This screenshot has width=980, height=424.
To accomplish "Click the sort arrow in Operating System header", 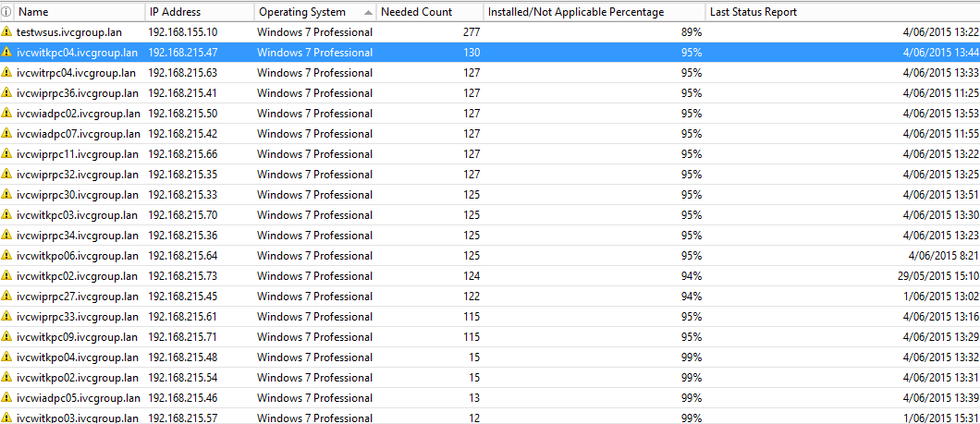I will point(369,12).
